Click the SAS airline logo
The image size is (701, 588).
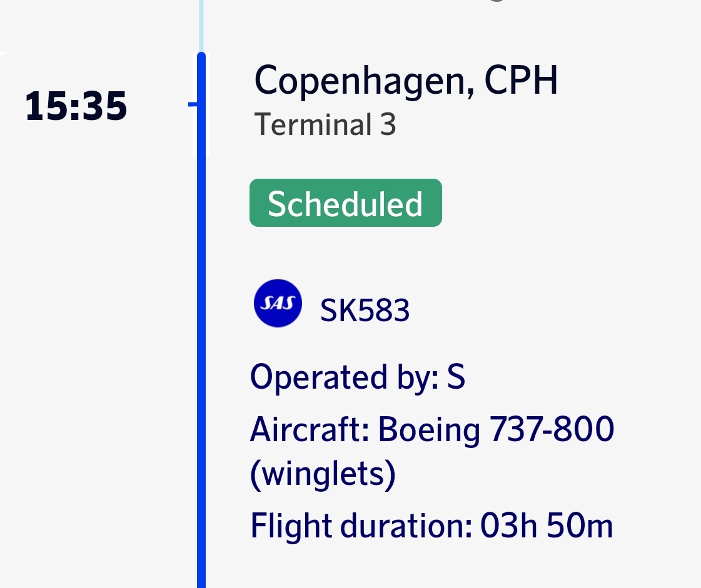278,303
